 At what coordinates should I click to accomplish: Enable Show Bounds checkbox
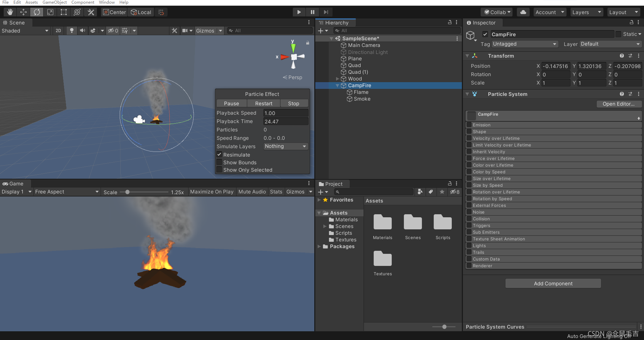coord(219,162)
